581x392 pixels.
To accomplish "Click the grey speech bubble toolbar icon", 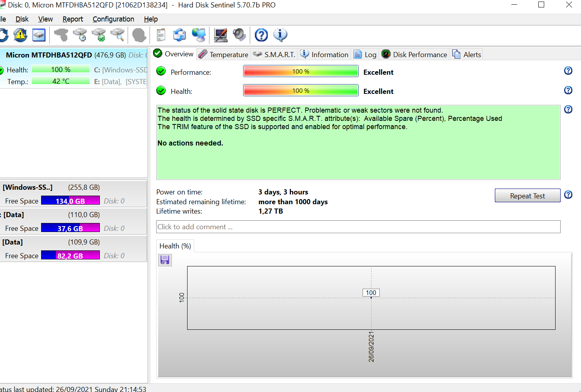I will point(139,35).
